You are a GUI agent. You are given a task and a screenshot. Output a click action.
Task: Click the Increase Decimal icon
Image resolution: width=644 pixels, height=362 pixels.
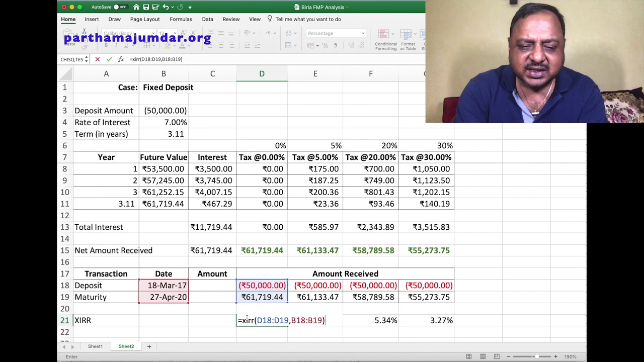tap(351, 46)
